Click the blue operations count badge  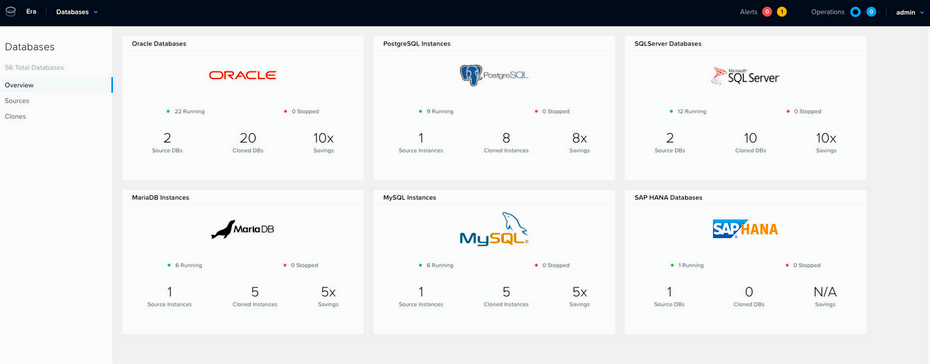pos(871,12)
